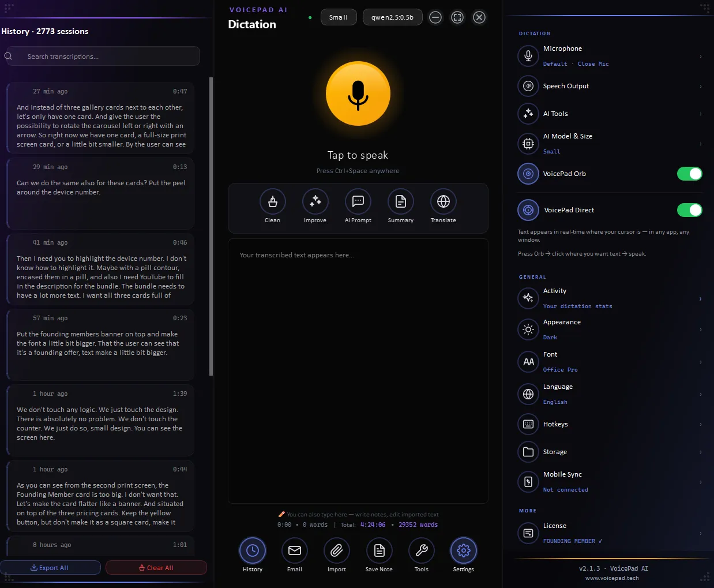The width and height of the screenshot is (714, 588).
Task: Click the 29352 words total text
Action: 418,525
